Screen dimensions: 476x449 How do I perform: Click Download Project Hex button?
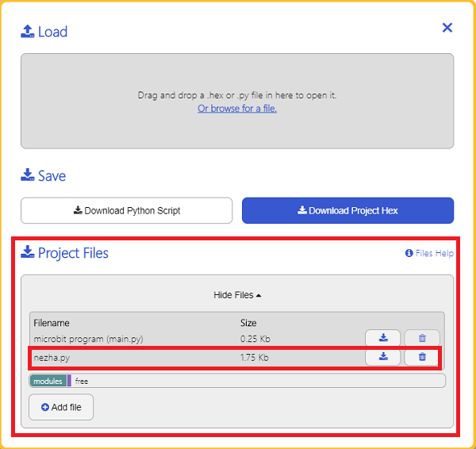coord(348,210)
